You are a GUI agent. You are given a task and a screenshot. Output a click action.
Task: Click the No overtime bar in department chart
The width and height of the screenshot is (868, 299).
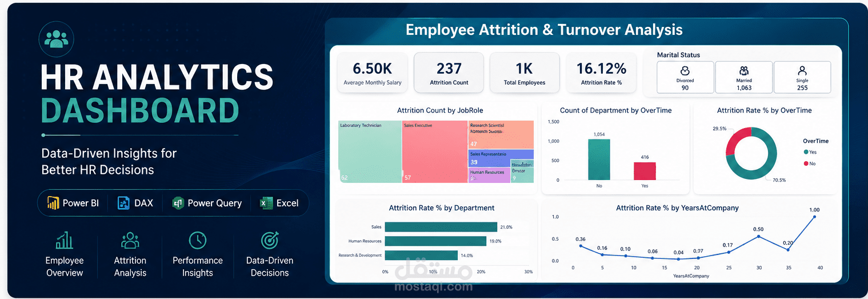[x=599, y=160]
